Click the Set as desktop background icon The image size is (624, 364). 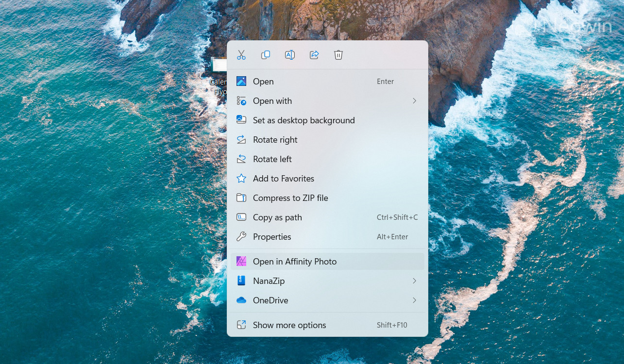click(241, 120)
